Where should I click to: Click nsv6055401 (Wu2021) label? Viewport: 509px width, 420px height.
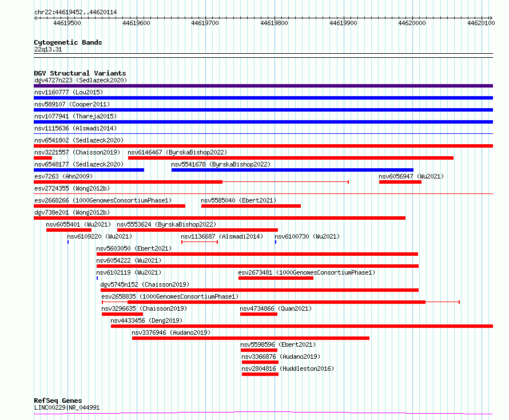click(78, 224)
